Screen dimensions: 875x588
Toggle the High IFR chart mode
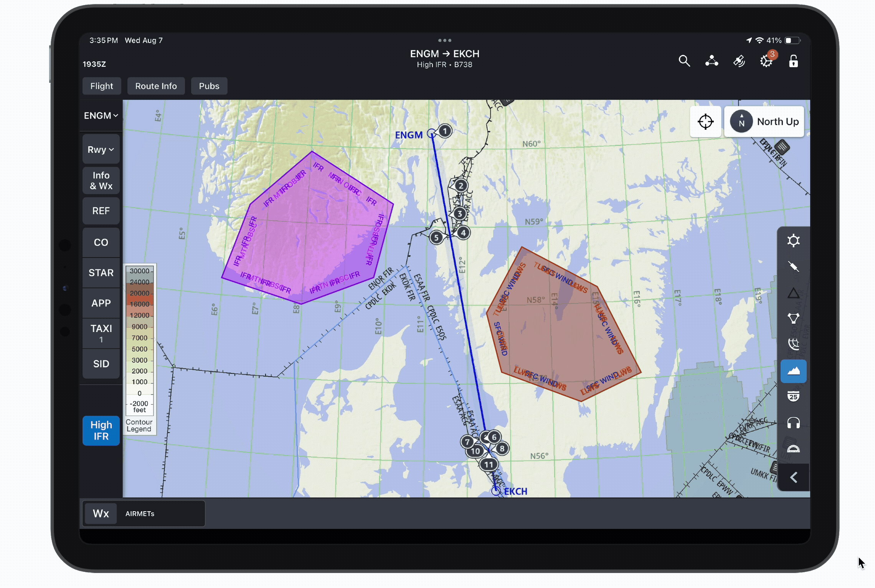click(101, 430)
